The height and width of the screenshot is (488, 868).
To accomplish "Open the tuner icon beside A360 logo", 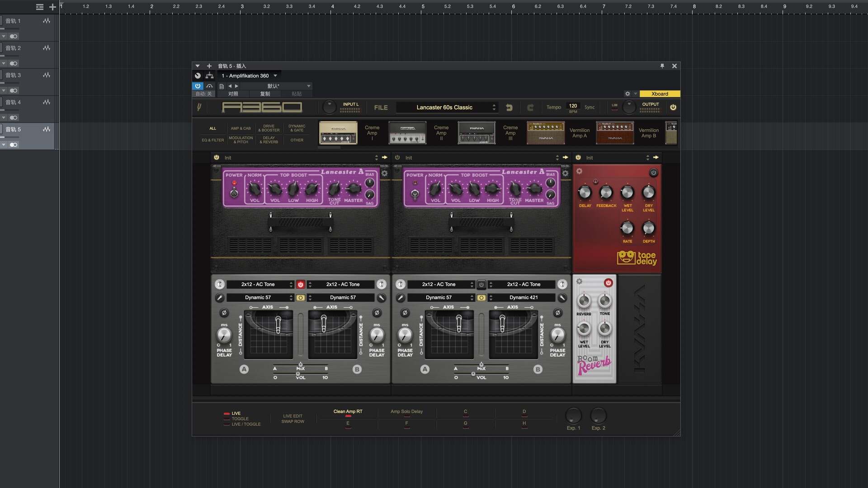I will (199, 107).
